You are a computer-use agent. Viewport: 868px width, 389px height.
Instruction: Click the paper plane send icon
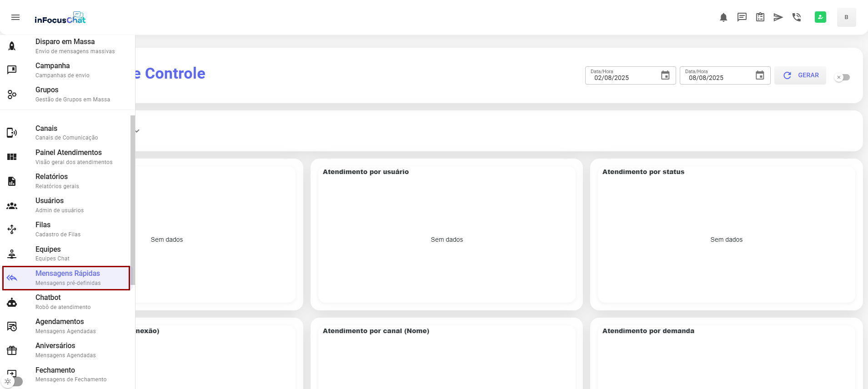pyautogui.click(x=778, y=17)
